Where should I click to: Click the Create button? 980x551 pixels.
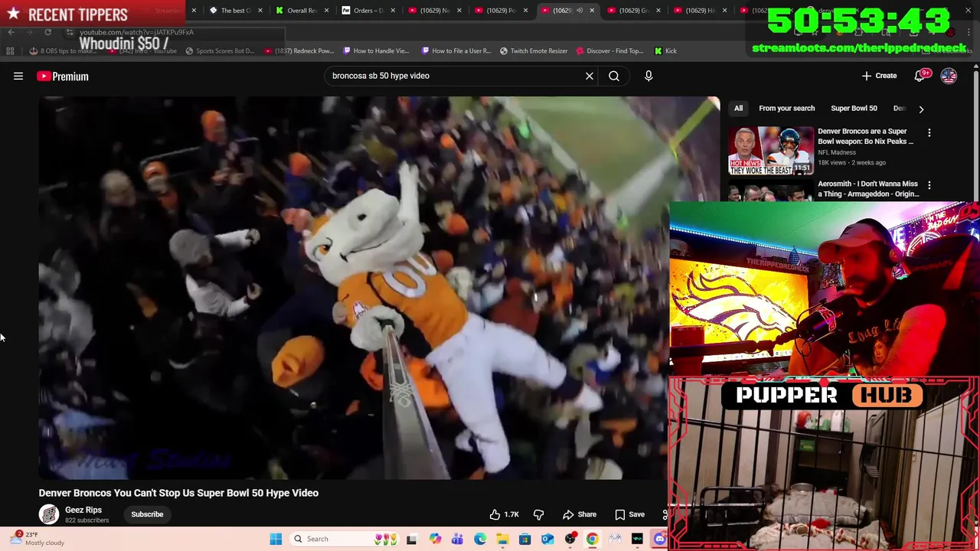coord(879,76)
